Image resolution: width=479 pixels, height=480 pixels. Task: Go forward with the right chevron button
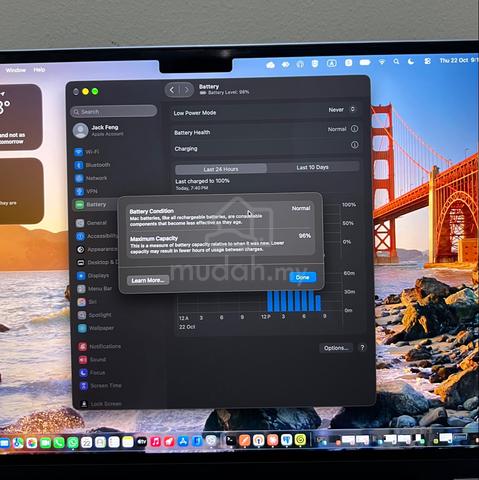click(187, 90)
